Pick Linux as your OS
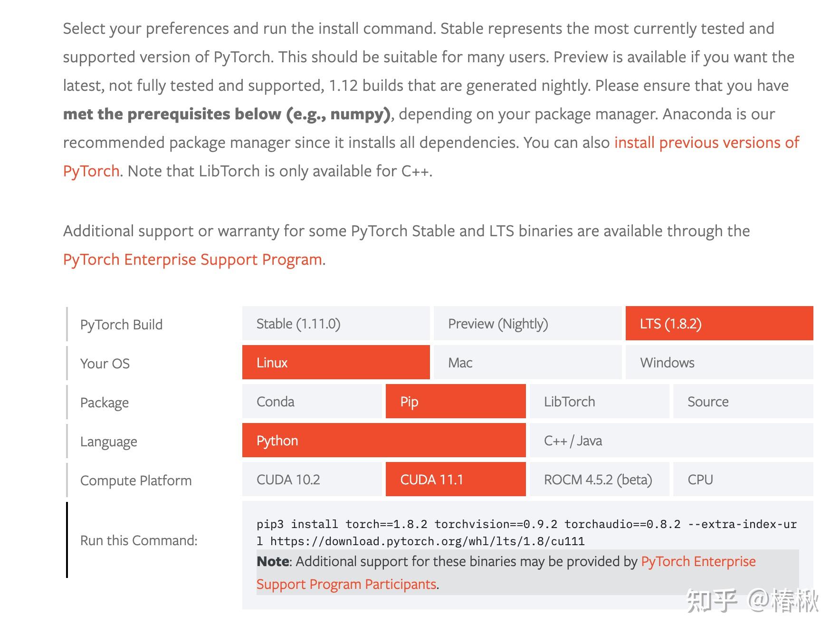Image resolution: width=840 pixels, height=635 pixels. pyautogui.click(x=335, y=363)
